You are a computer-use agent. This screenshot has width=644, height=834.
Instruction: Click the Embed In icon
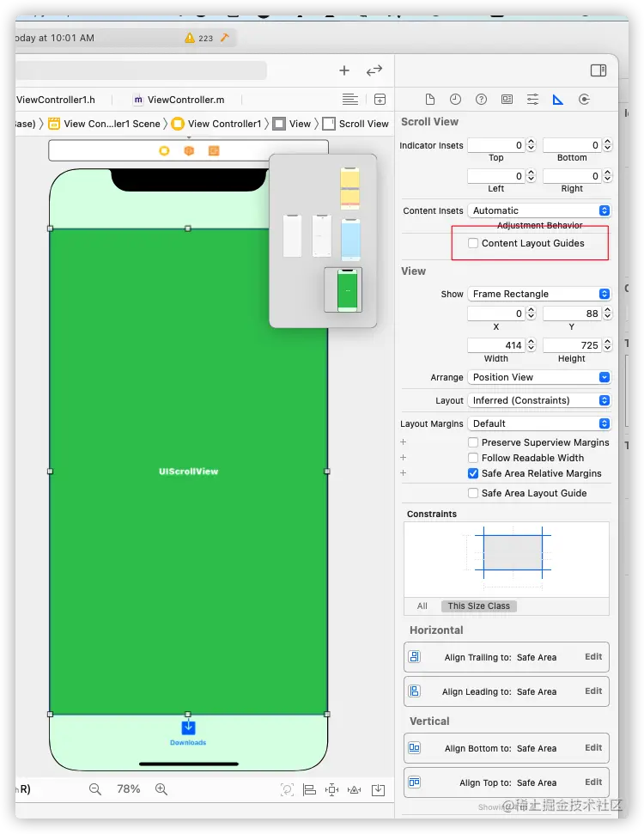[x=378, y=790]
